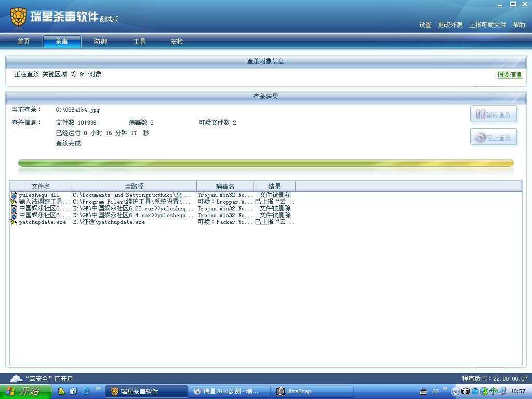The width and height of the screenshot is (532, 399).
Task: Click 文件被删除 result for yuleshequ.dll
Action: 275,195
